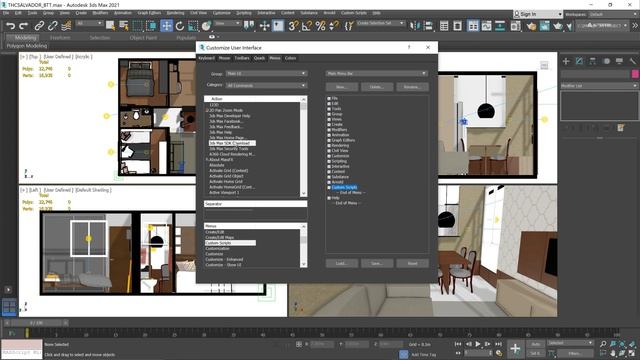
Task: Collapse the Custom Scripts tree node
Action: pos(329,187)
